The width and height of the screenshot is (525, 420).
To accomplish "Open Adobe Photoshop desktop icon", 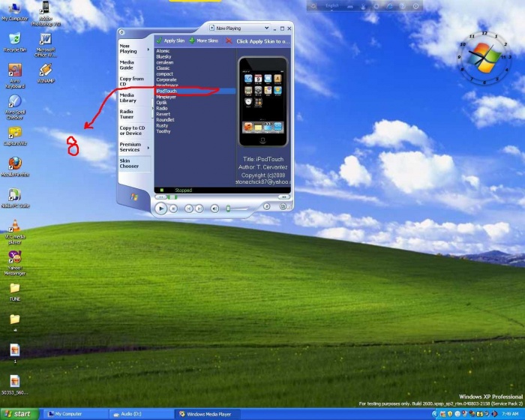I will (x=46, y=14).
